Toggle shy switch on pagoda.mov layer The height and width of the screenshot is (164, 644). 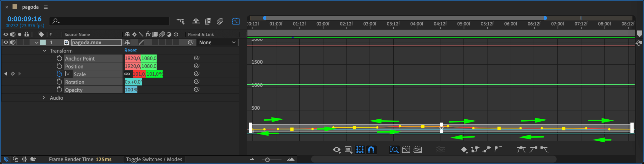[x=127, y=42]
